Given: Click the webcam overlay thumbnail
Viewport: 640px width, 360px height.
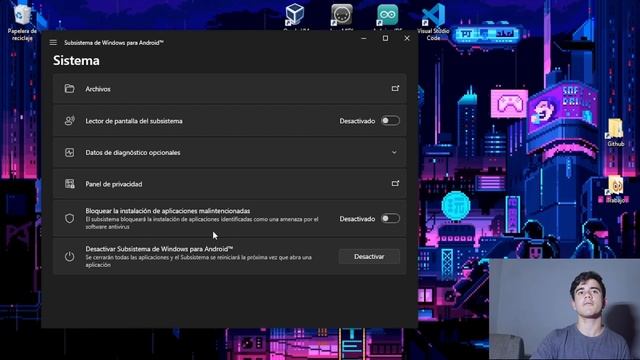Looking at the screenshot, I should click(564, 309).
